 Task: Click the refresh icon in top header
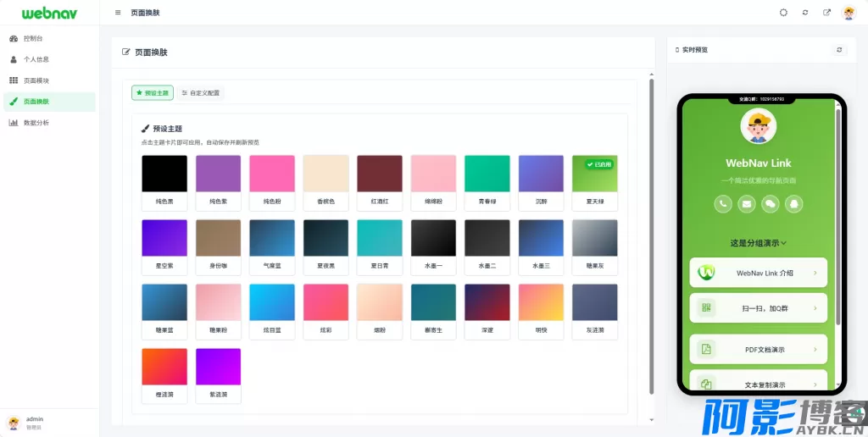(805, 13)
